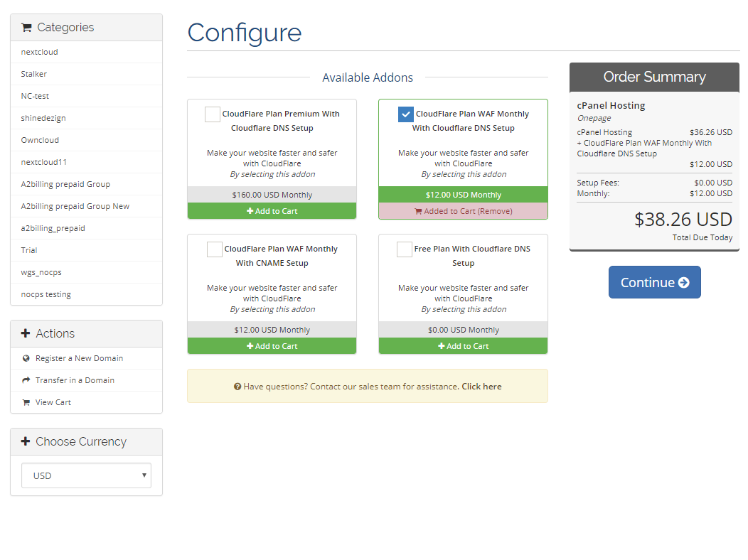The width and height of the screenshot is (748, 560).
Task: Uncheck CloudFlare Plan WAF Monthly DNS Setup checkbox
Action: [405, 114]
